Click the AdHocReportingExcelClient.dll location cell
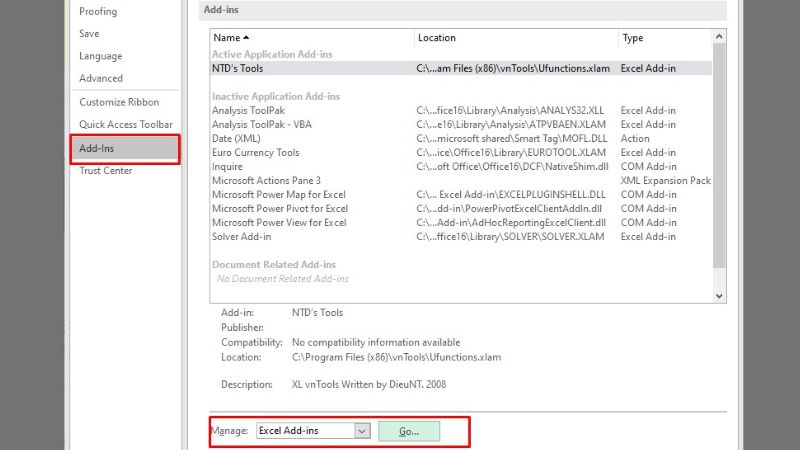 [x=511, y=223]
